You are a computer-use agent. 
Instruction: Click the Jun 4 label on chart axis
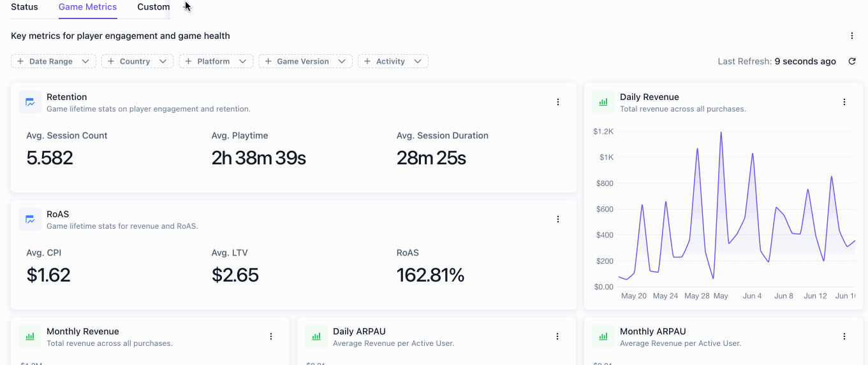click(753, 296)
